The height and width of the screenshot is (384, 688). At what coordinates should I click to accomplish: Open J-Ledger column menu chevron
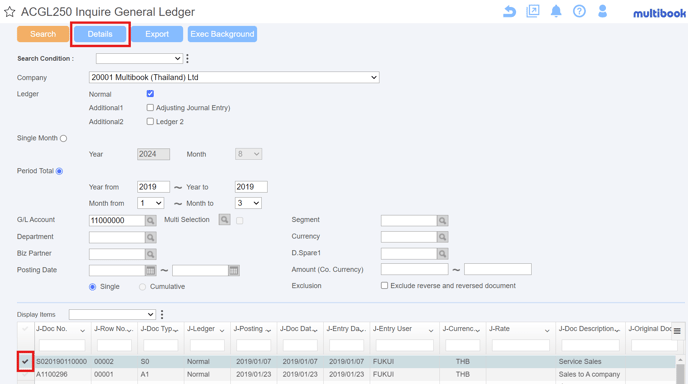222,330
